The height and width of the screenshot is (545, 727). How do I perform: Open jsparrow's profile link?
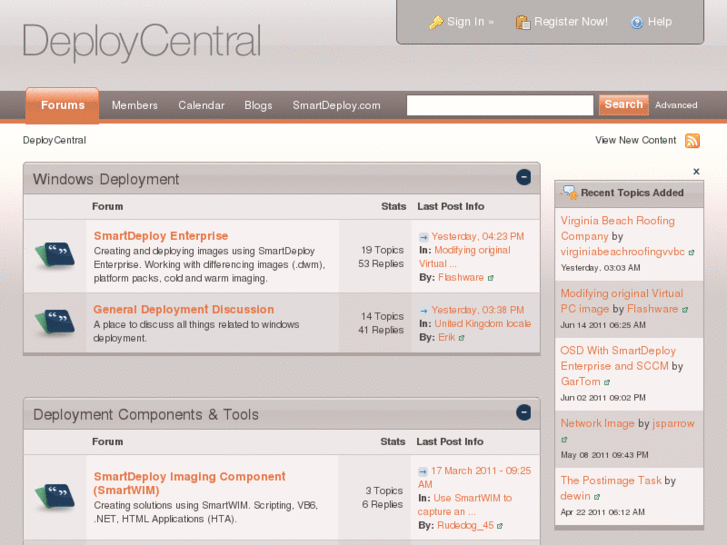(x=673, y=423)
